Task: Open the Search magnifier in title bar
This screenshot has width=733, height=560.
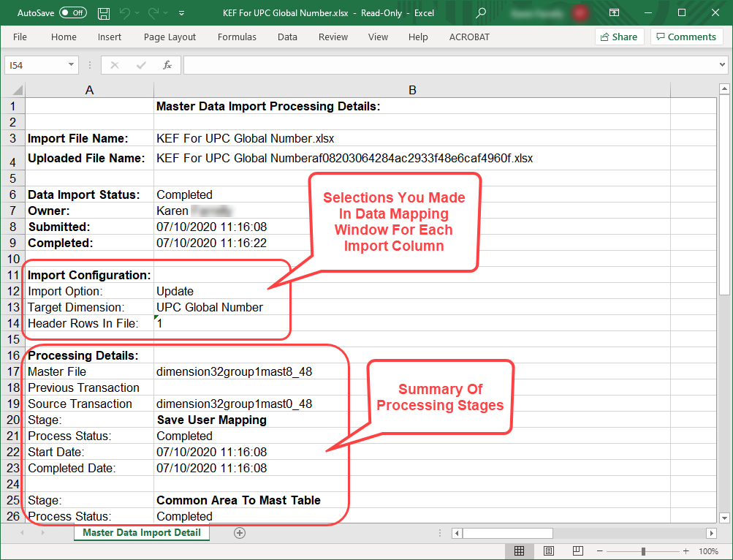Action: pos(480,13)
